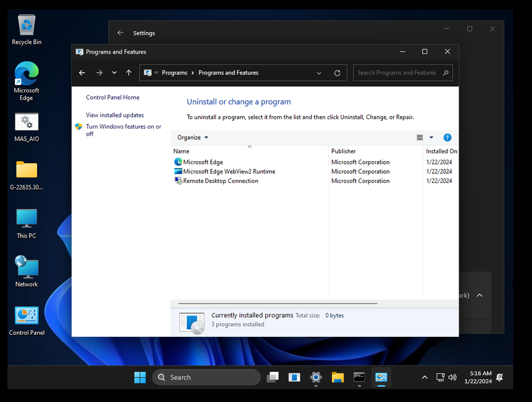
Task: Open the Windows Start menu
Action: [x=140, y=377]
